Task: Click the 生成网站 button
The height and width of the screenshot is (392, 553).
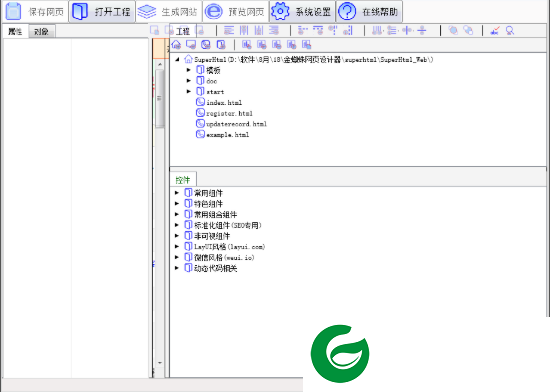Action: point(169,11)
